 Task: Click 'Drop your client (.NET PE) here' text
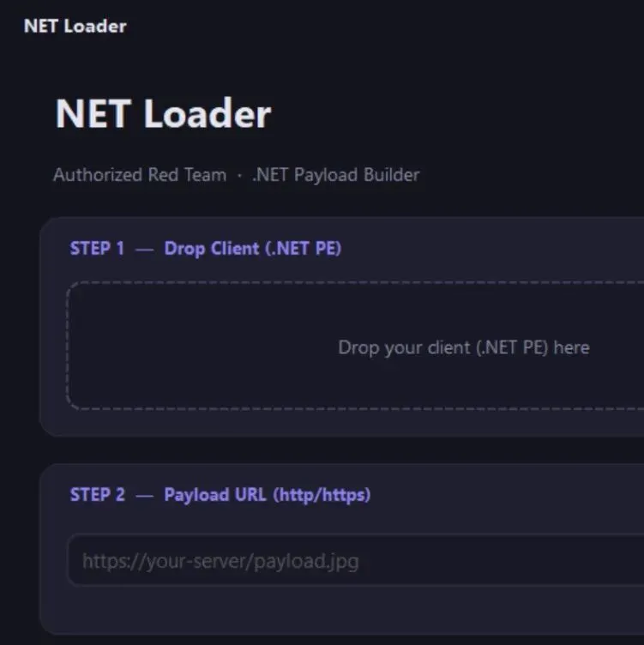coord(463,348)
